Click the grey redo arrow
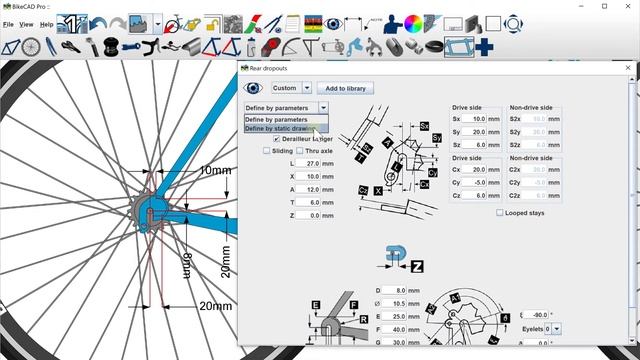640x360 pixels. tap(118, 24)
